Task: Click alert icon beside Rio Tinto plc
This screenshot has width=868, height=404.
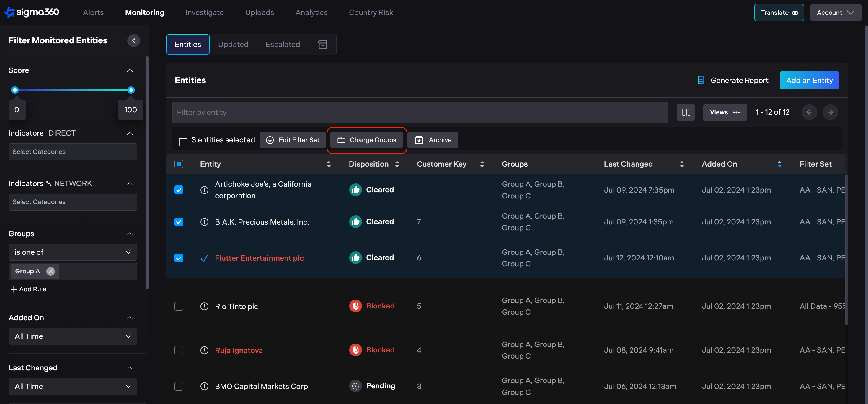Action: [x=204, y=306]
